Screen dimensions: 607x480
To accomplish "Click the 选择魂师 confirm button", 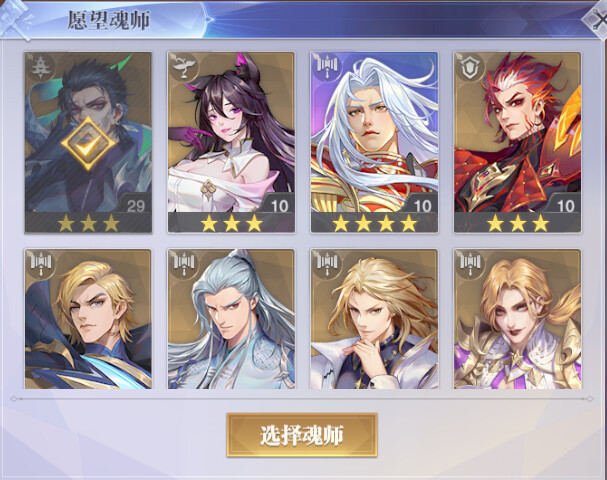I will pyautogui.click(x=302, y=435).
